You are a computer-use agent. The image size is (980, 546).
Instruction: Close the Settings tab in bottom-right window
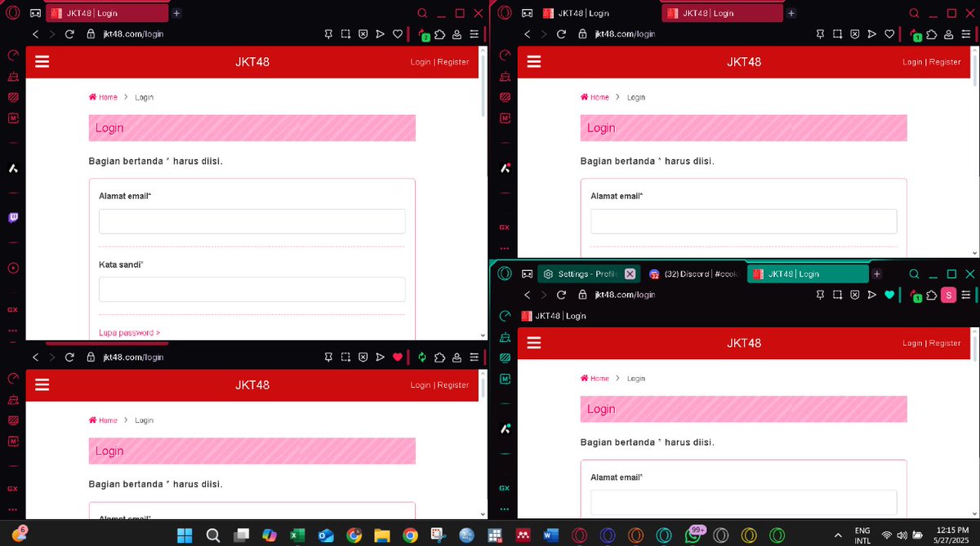(x=630, y=274)
